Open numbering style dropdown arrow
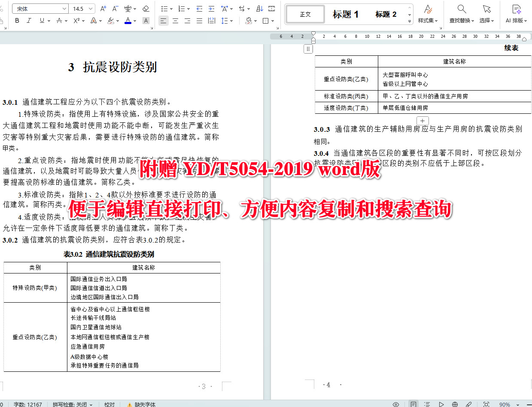 pyautogui.click(x=188, y=9)
